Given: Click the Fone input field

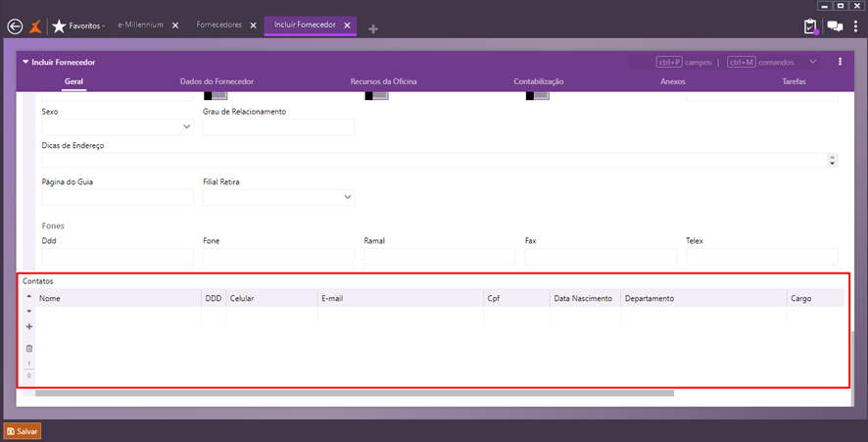Looking at the screenshot, I should [278, 256].
